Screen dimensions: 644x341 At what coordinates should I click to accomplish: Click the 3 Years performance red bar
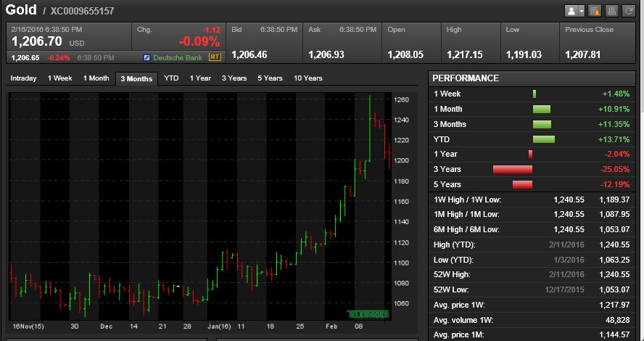tap(513, 170)
